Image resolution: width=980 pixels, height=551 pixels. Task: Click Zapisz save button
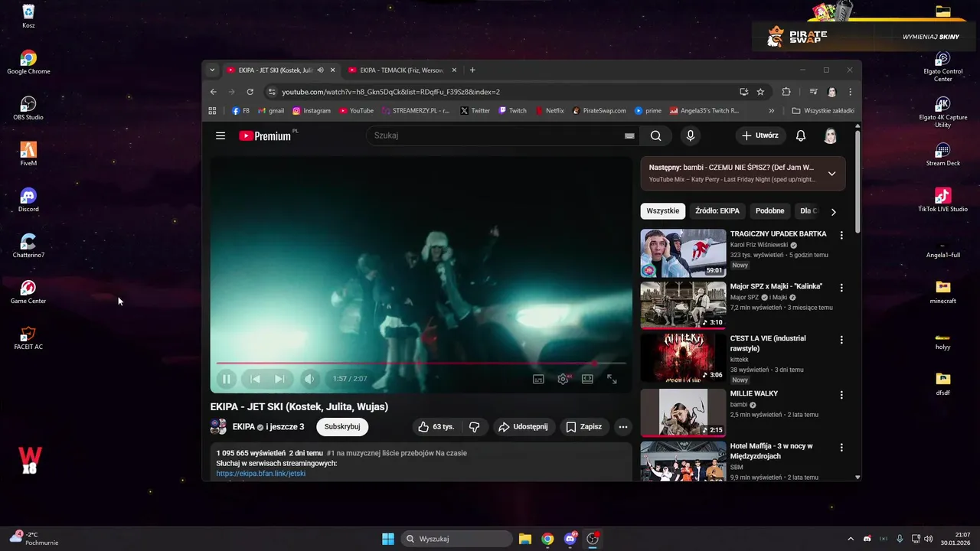pyautogui.click(x=583, y=427)
